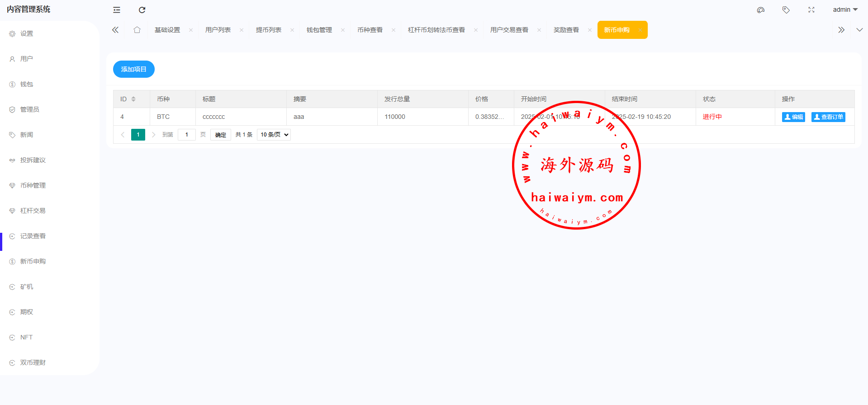Open the 10 条/页 page size selector
Image resolution: width=868 pixels, height=405 pixels.
[x=274, y=135]
